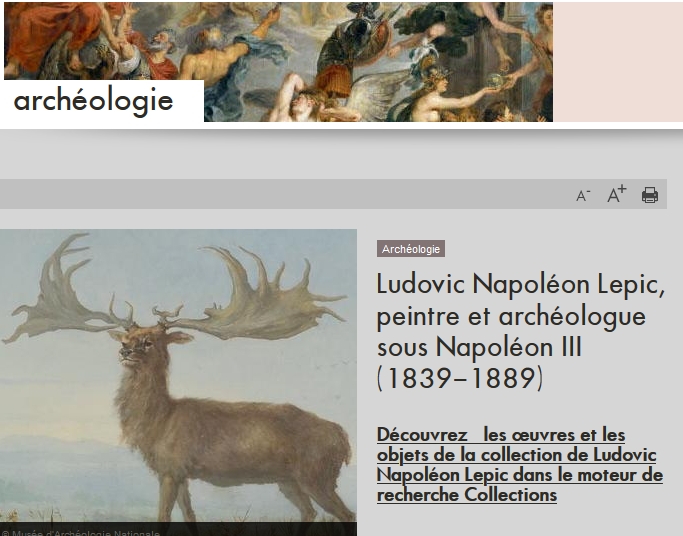Click the Musée d'Archéologie Nationale image credit

click(80, 533)
